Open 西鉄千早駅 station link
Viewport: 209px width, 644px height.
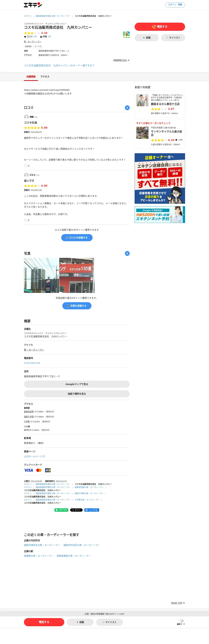tap(29, 417)
